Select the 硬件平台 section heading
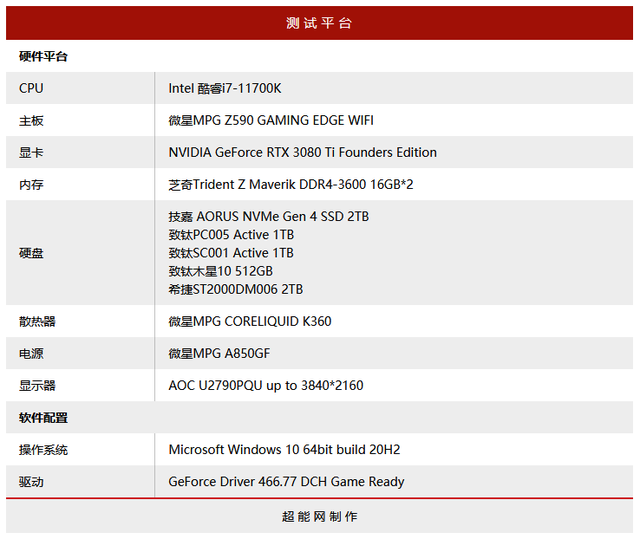640x539 pixels. coord(44,57)
